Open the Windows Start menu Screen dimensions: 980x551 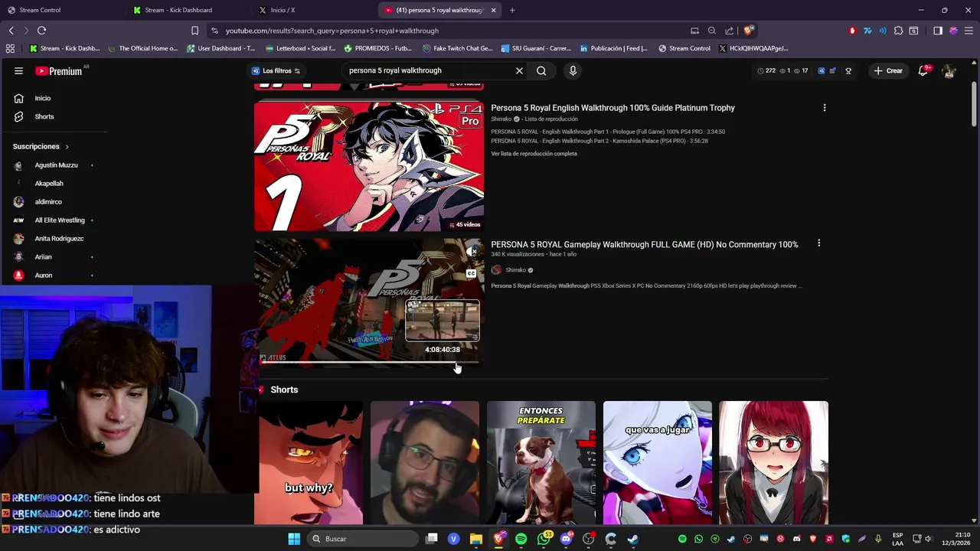[x=294, y=539]
